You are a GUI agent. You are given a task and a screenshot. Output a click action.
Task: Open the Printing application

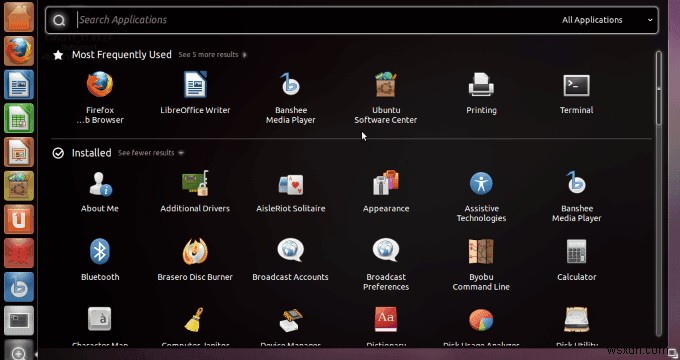(481, 93)
